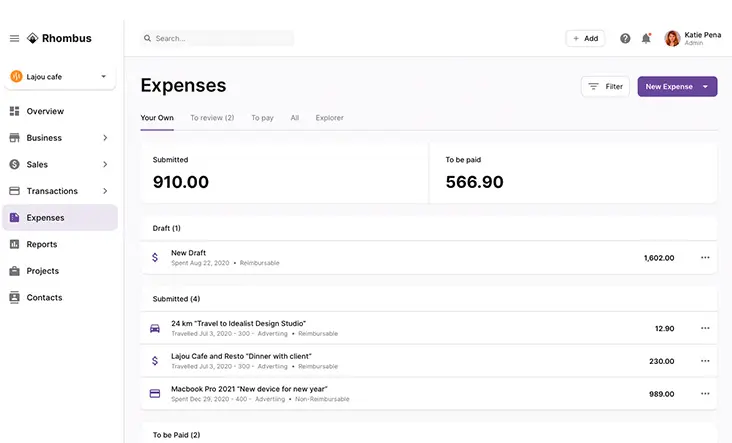
Task: Click the Filter button
Action: [605, 87]
